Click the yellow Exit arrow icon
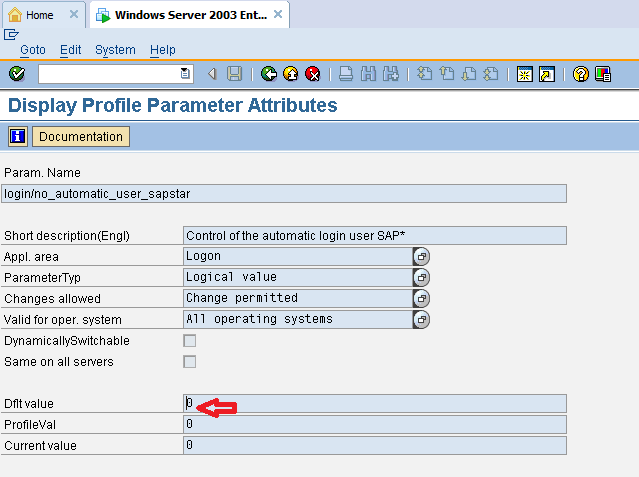 tap(290, 74)
